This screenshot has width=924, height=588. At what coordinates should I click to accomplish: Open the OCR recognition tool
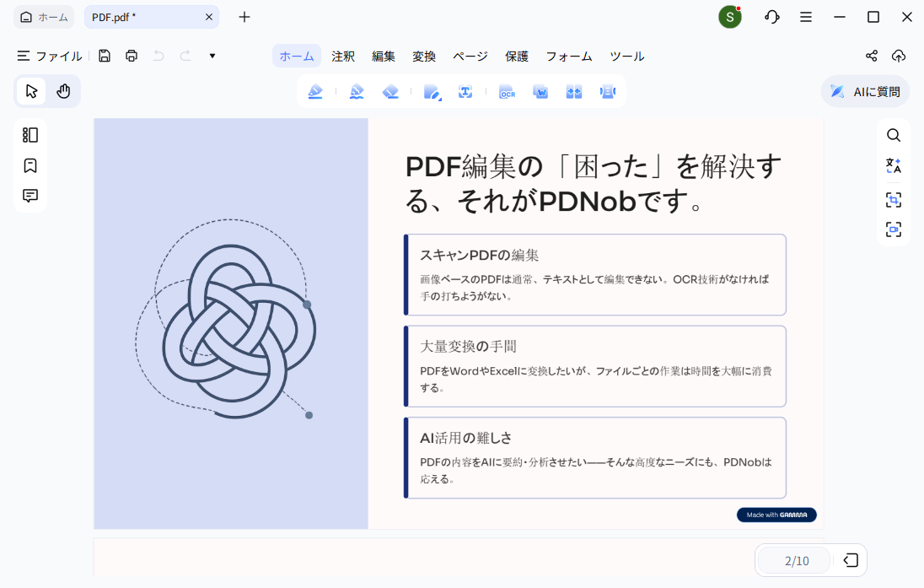pos(507,91)
